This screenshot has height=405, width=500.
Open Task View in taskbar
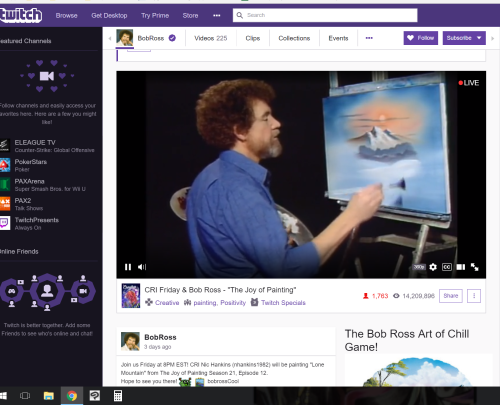point(25,396)
